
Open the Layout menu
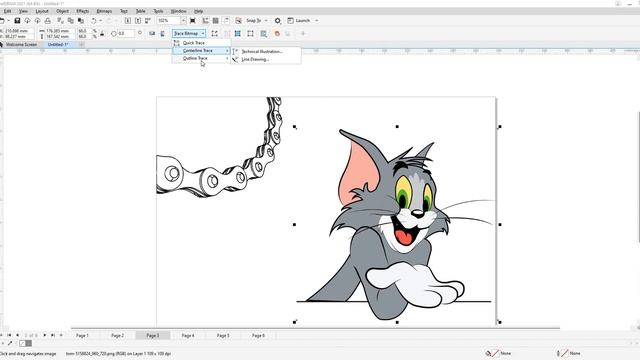pyautogui.click(x=42, y=11)
